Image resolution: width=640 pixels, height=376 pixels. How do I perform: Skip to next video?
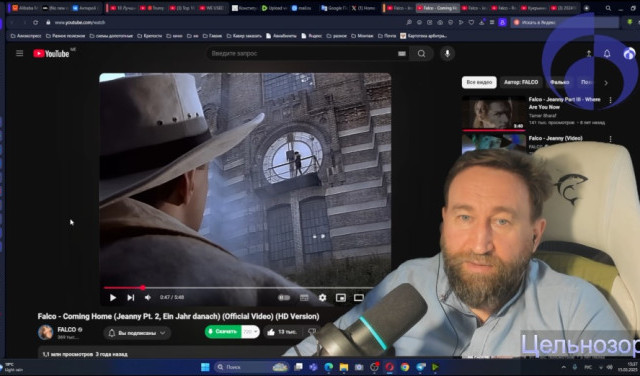point(131,298)
